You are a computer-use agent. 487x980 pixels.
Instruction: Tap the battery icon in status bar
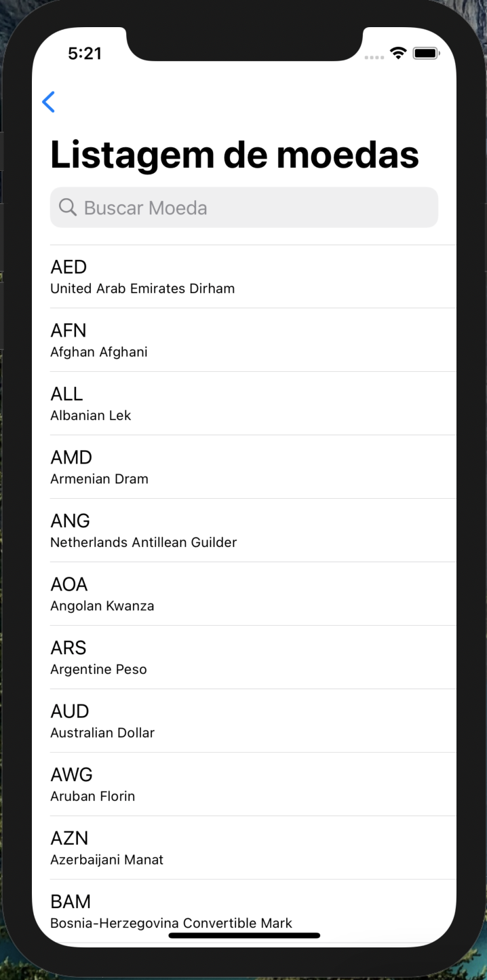pos(427,53)
